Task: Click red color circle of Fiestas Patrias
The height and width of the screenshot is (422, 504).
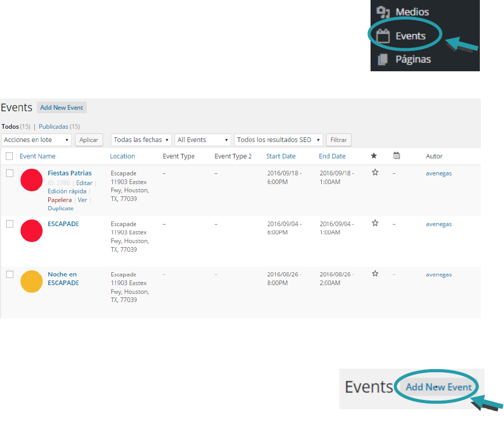Action: [x=31, y=180]
